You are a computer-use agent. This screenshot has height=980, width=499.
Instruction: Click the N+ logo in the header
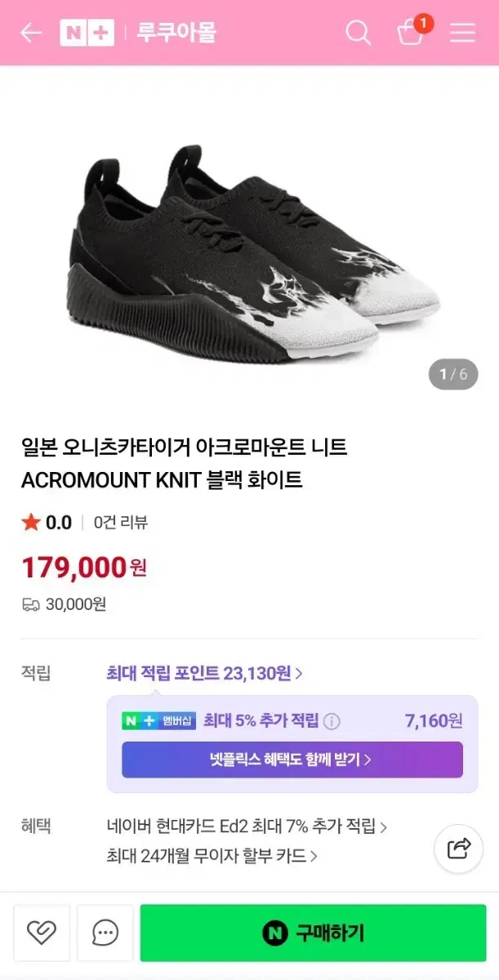87,33
